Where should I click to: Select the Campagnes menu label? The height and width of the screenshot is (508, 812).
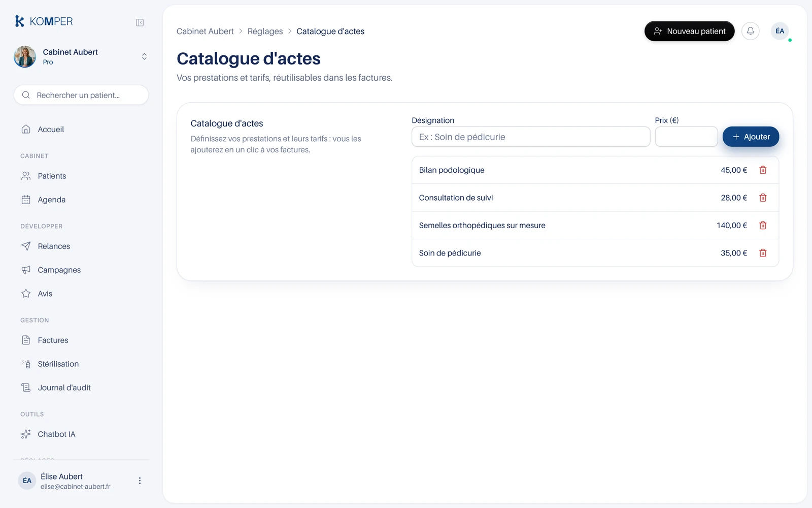pos(59,270)
